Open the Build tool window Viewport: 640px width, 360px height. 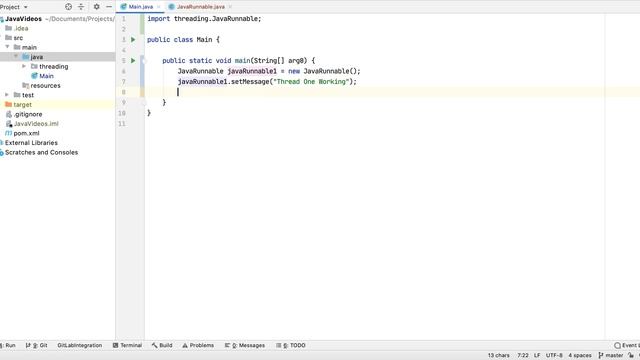pos(162,345)
